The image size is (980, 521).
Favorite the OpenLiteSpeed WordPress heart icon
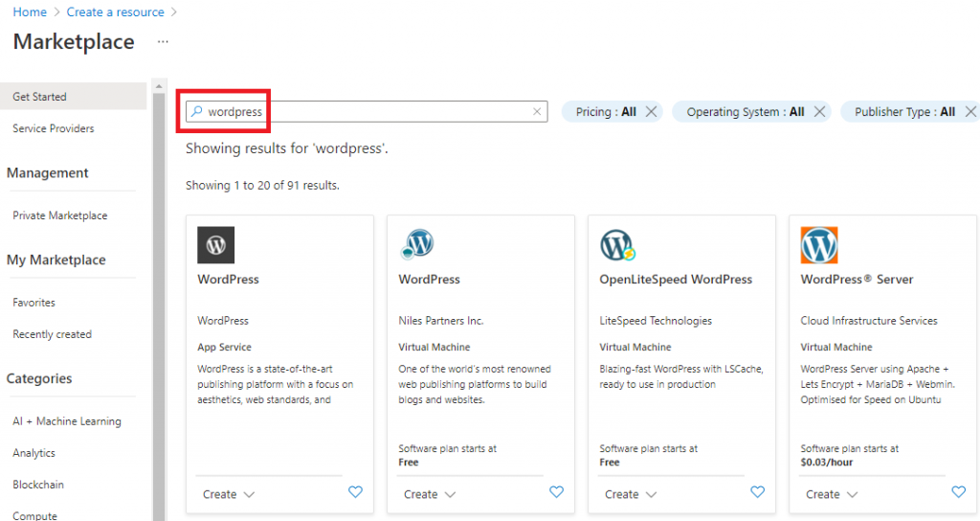(x=758, y=492)
